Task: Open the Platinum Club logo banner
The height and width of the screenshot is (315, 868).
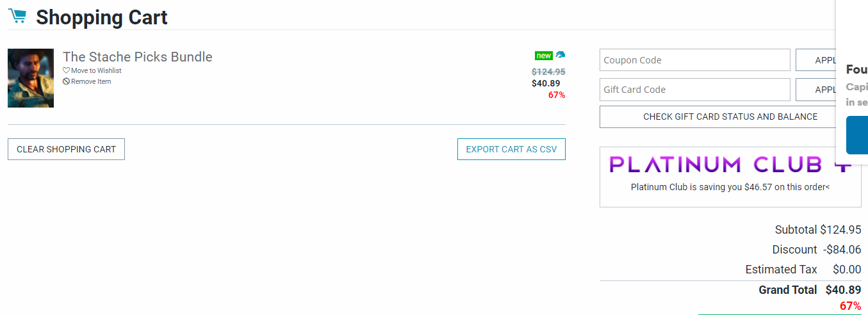Action: click(730, 165)
